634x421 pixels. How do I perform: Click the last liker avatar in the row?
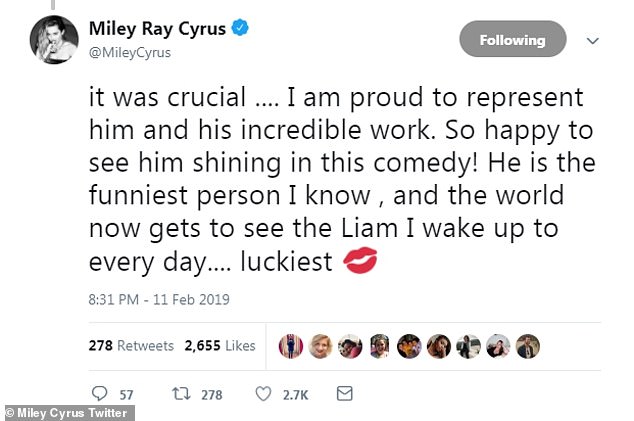pyautogui.click(x=528, y=346)
